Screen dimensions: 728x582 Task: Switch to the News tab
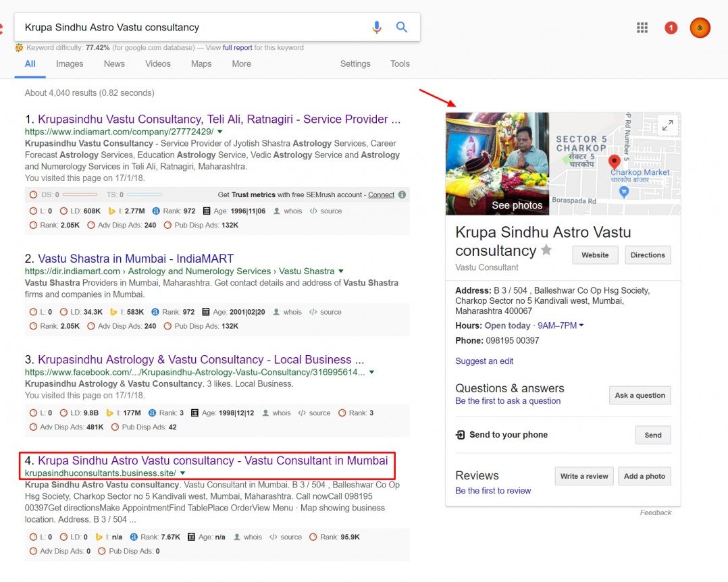pos(114,63)
